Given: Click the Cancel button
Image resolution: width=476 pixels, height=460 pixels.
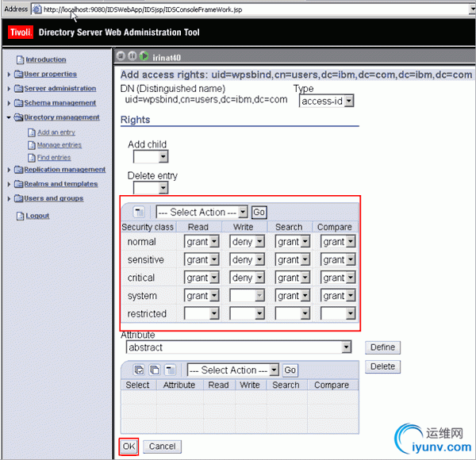Looking at the screenshot, I should pyautogui.click(x=162, y=447).
